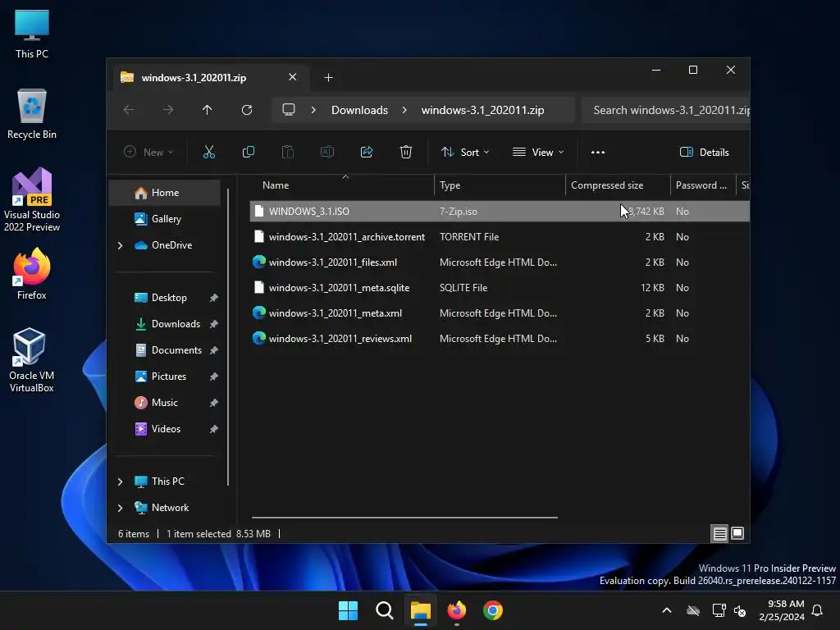Open the Sort dropdown
Image resolution: width=840 pixels, height=630 pixels.
click(x=465, y=152)
